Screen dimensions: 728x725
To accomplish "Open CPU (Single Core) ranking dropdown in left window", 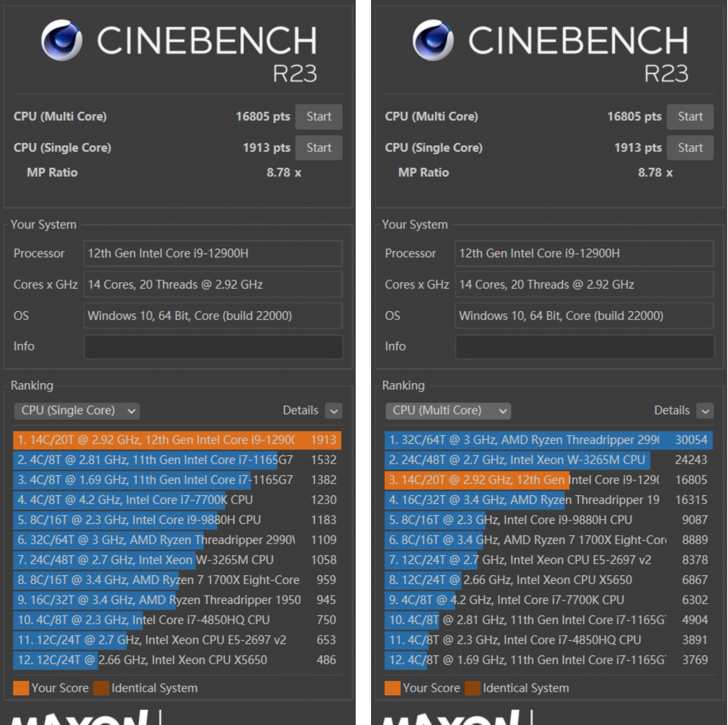I will pyautogui.click(x=77, y=411).
